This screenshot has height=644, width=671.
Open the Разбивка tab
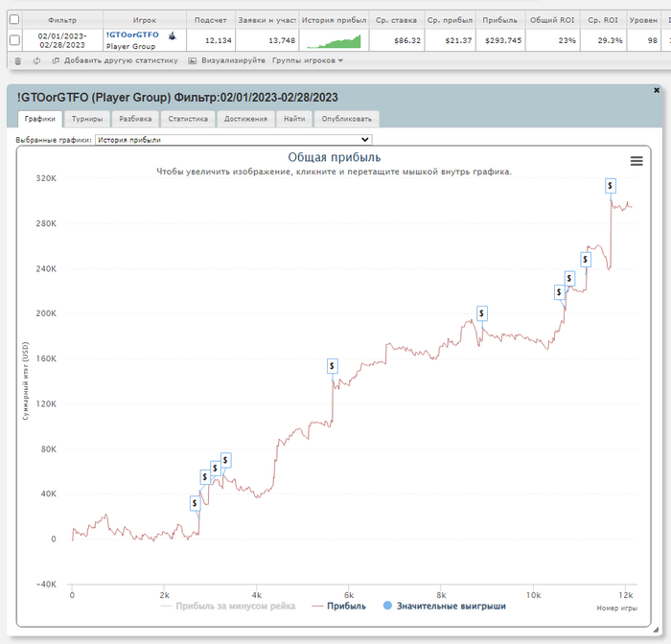click(x=135, y=119)
